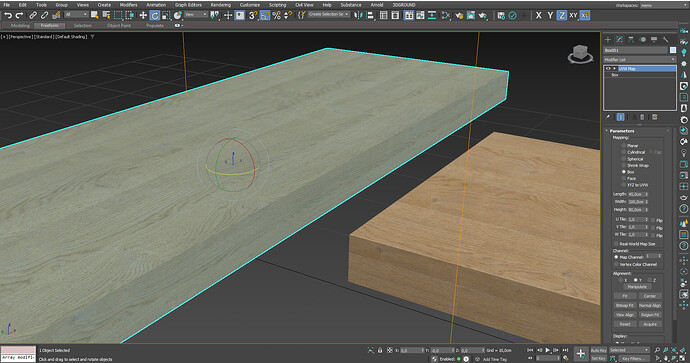Viewport: 690px width, 363px height.
Task: Click the Mirror tool icon
Action: click(x=358, y=15)
